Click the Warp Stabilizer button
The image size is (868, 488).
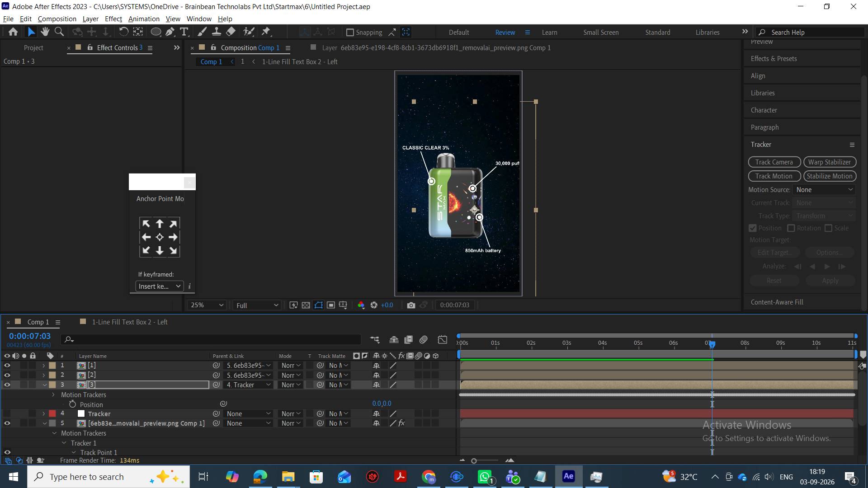830,162
